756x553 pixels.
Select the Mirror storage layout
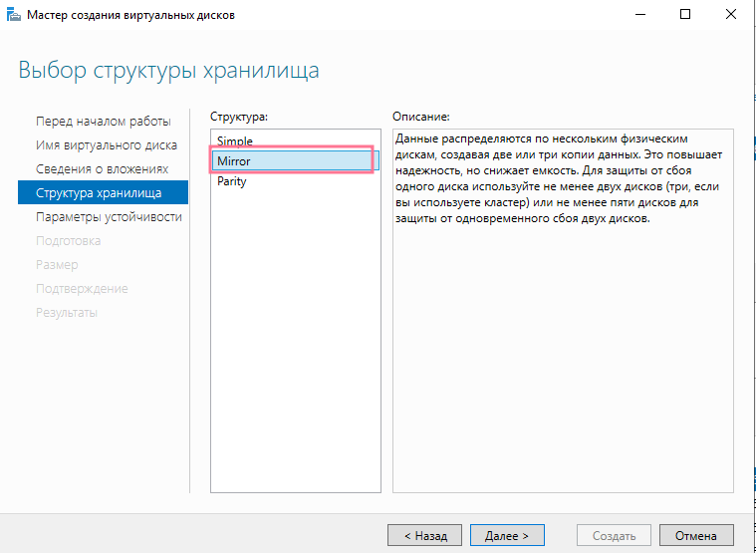234,161
